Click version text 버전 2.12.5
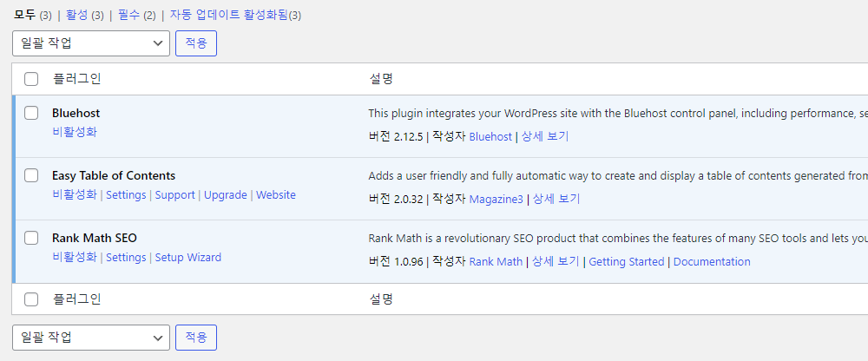The width and height of the screenshot is (868, 361). coord(397,137)
